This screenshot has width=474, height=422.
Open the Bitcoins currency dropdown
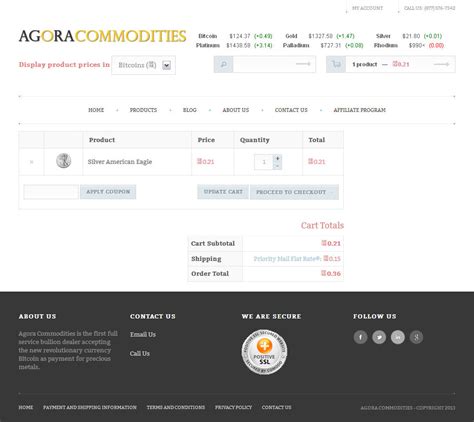(144, 65)
